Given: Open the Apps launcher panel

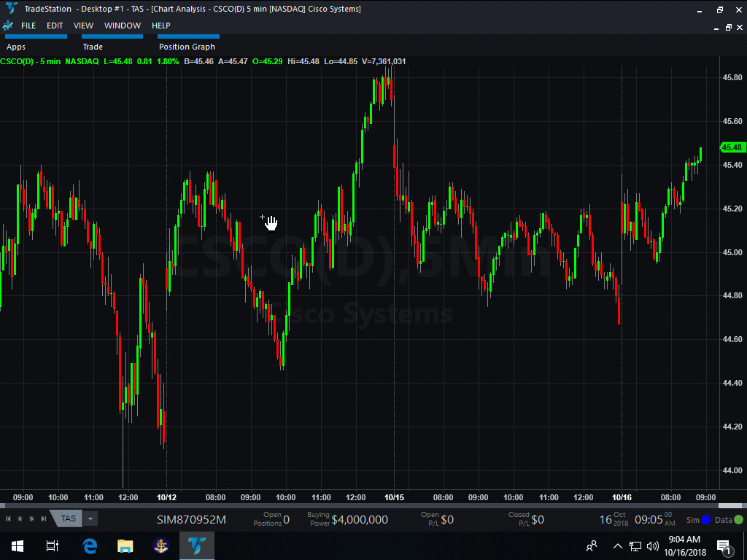Looking at the screenshot, I should coord(16,47).
